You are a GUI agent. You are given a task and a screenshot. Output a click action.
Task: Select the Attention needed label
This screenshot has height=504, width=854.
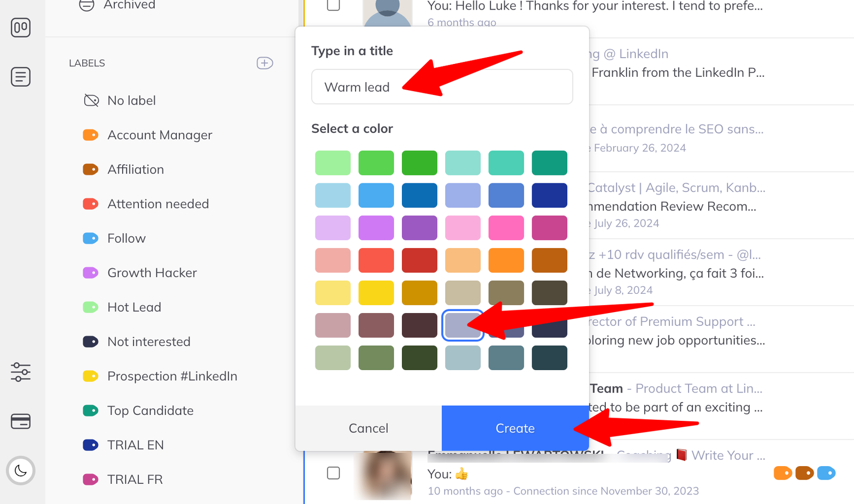coord(146,204)
